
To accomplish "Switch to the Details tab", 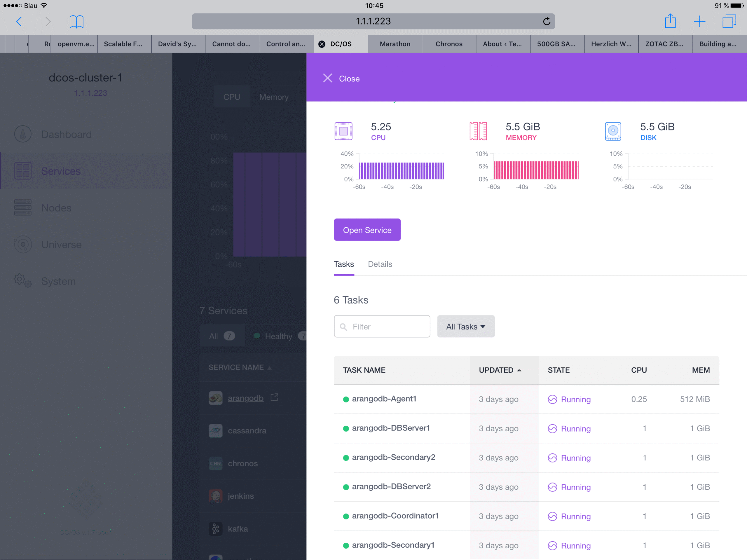I will point(380,264).
